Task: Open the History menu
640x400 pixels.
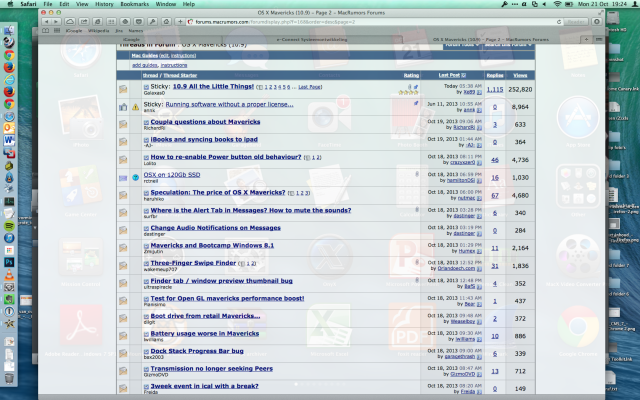Action: point(104,4)
